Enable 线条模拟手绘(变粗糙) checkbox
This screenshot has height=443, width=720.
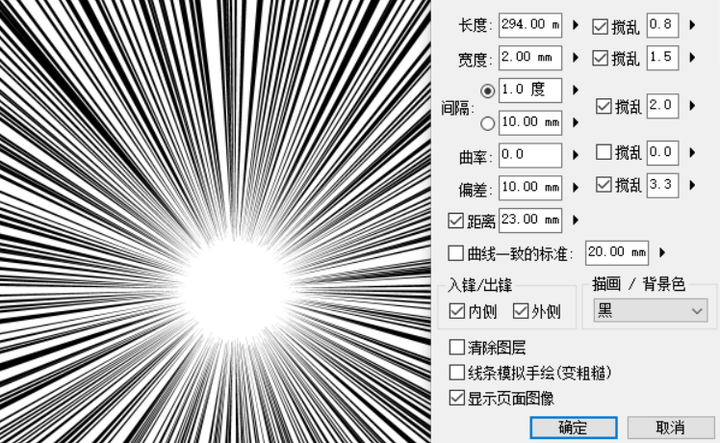coord(456,372)
